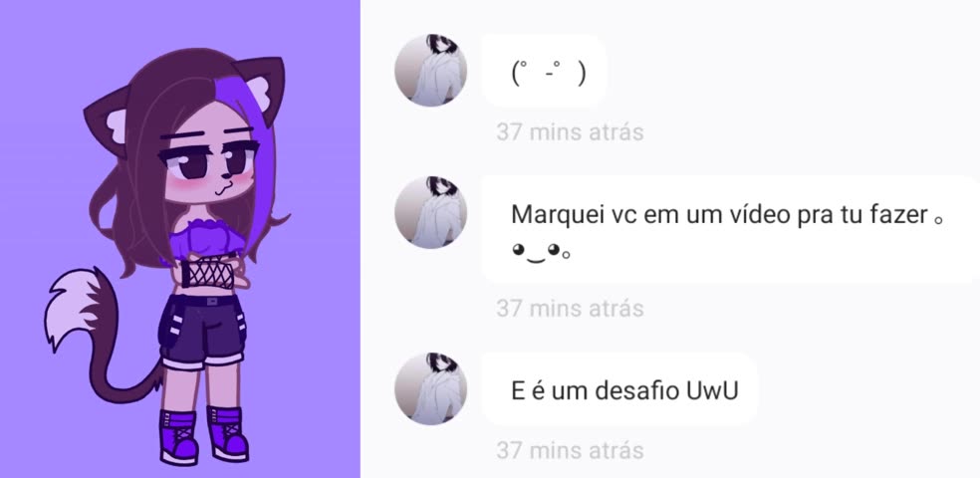The height and width of the screenshot is (478, 980).
Task: Select the 'E é um desafio UwU' bubble
Action: click(x=620, y=390)
